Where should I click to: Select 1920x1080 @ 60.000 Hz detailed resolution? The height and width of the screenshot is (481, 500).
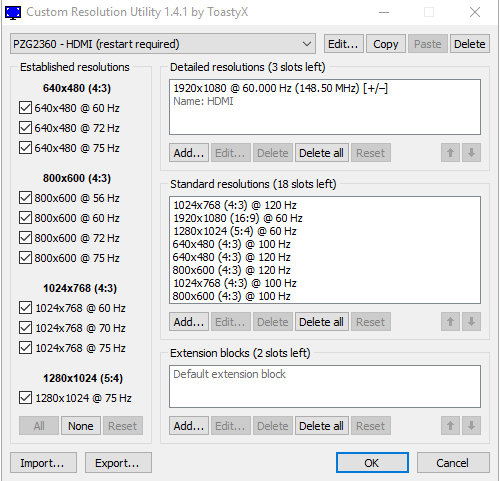point(280,88)
